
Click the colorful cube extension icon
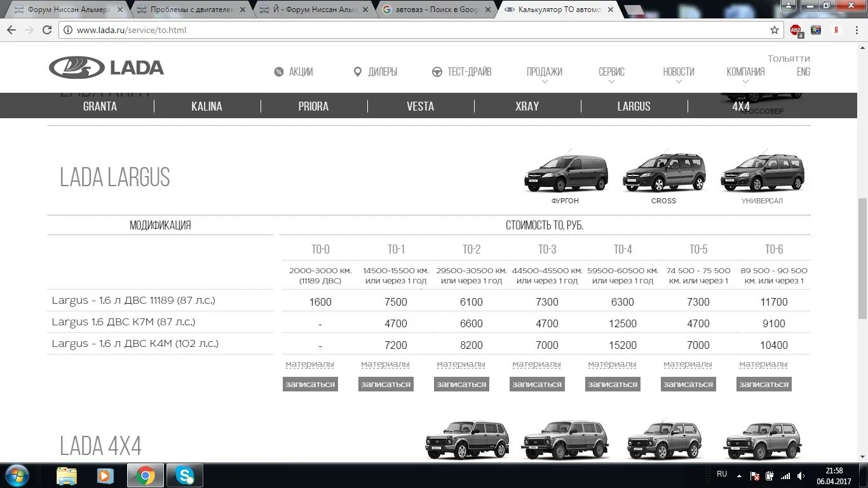pyautogui.click(x=817, y=30)
